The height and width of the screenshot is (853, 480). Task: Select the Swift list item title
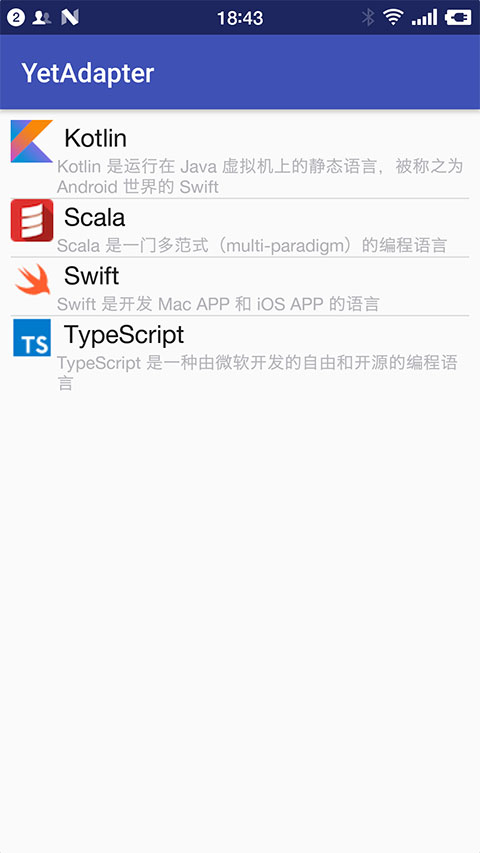(x=91, y=276)
